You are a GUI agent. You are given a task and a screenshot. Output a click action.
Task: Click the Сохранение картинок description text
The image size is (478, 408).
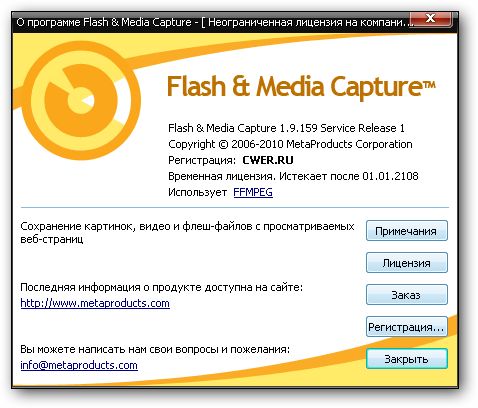coord(187,233)
